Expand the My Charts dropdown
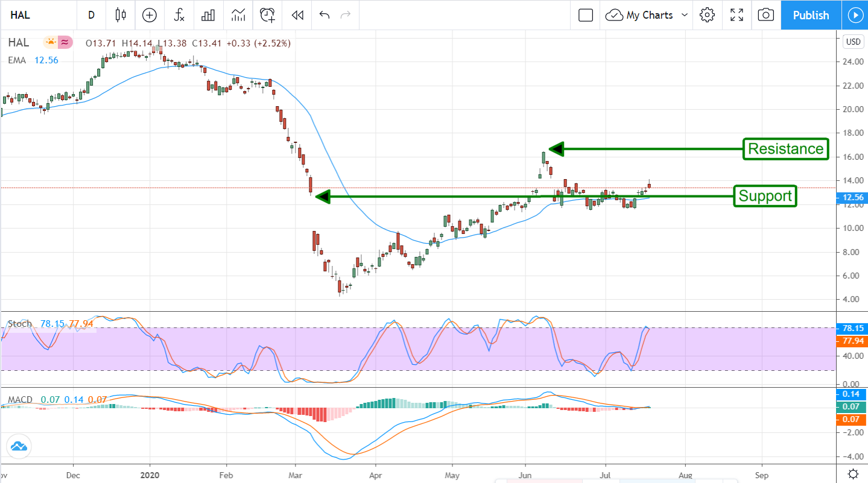Viewport: 868px width, 483px height. pos(647,15)
